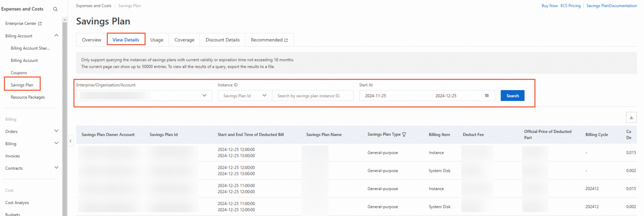Viewport: 644px width, 216px height.
Task: Open ECS Pricing link
Action: 570,6
